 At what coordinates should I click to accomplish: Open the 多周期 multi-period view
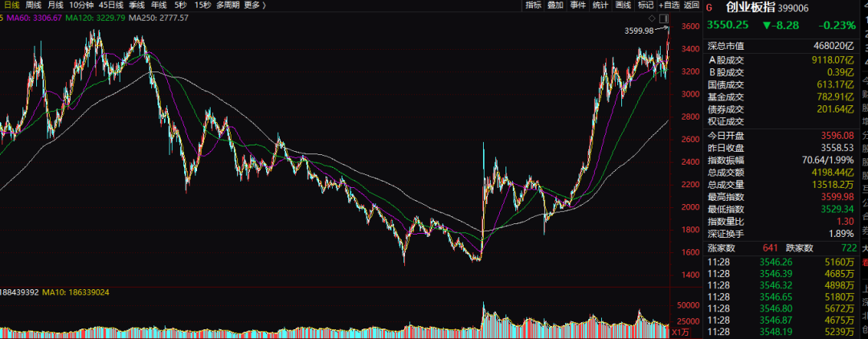pyautogui.click(x=227, y=5)
